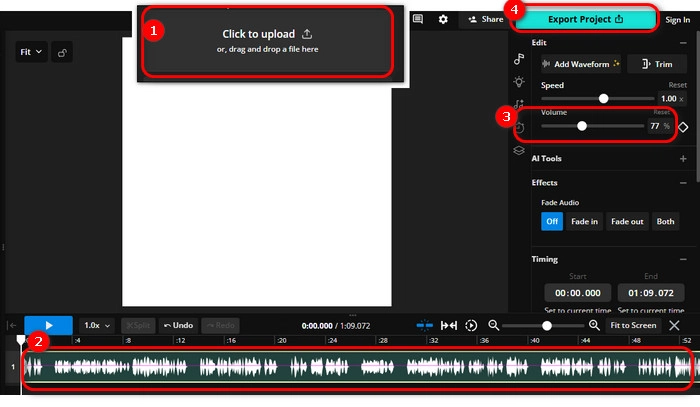Set start to current time
Image resolution: width=700 pixels, height=407 pixels.
point(578,310)
